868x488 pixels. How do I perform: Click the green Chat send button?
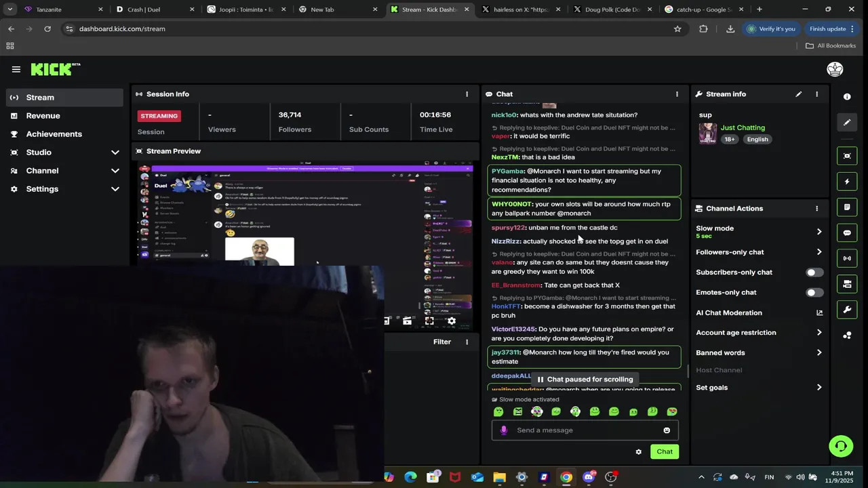coord(665,451)
